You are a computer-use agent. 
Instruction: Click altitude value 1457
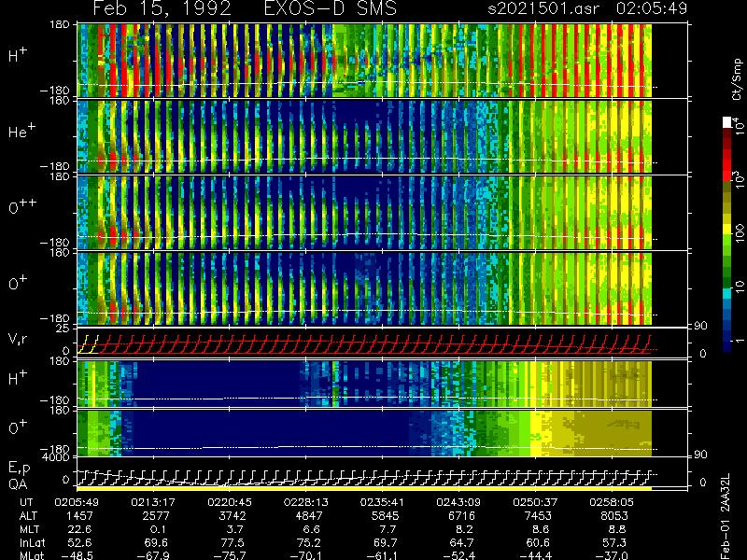[x=80, y=516]
